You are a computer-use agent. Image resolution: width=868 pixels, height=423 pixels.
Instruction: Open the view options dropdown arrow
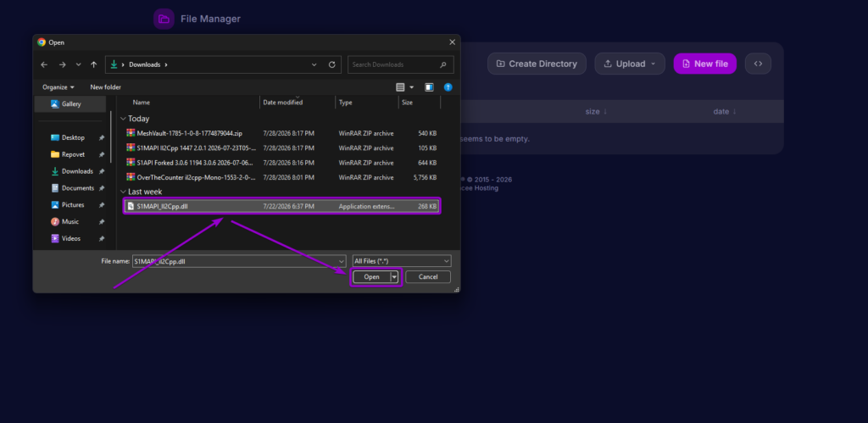[412, 87]
